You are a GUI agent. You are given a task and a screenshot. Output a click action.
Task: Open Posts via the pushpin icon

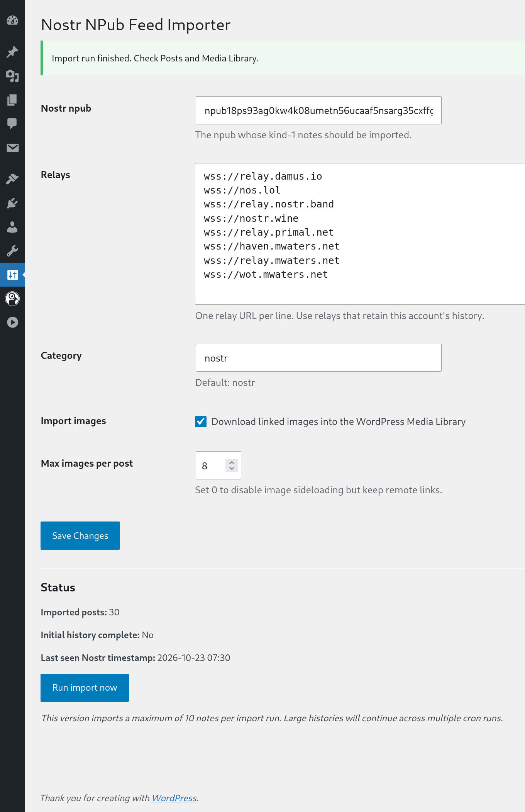12,52
